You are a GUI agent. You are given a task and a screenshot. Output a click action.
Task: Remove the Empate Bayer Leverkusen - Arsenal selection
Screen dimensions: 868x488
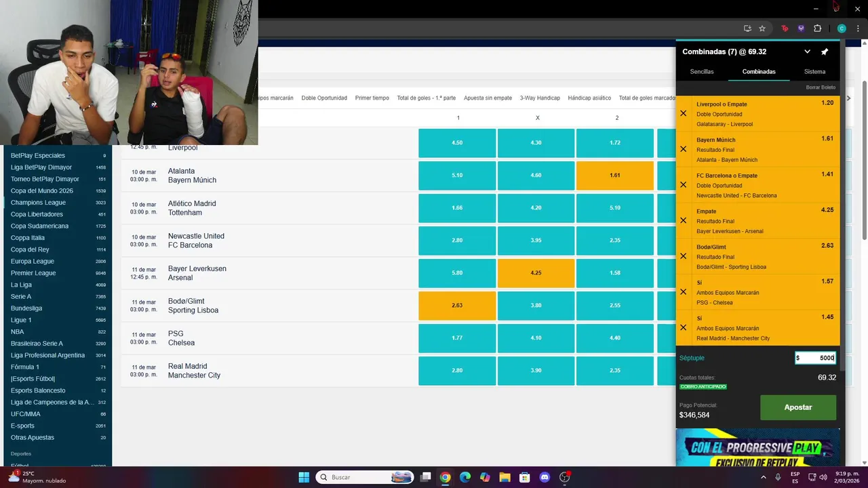(683, 220)
